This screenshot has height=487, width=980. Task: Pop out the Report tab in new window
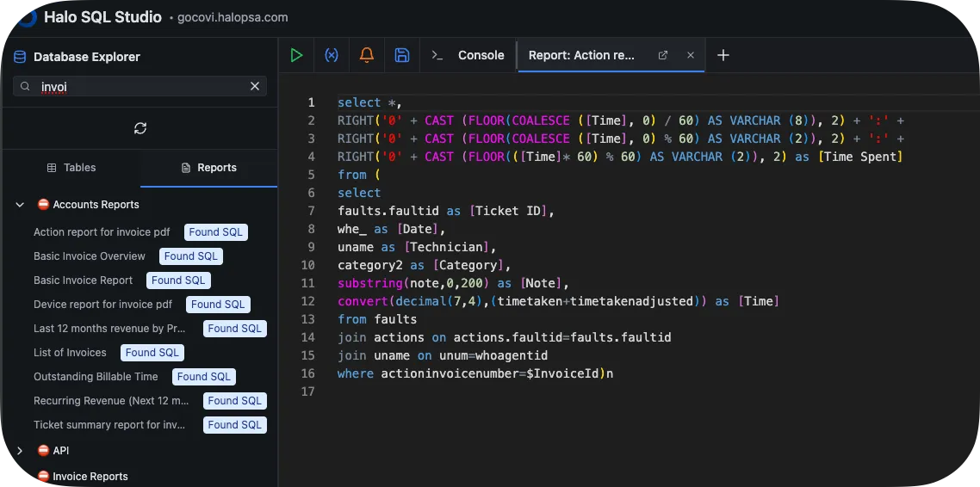click(663, 55)
